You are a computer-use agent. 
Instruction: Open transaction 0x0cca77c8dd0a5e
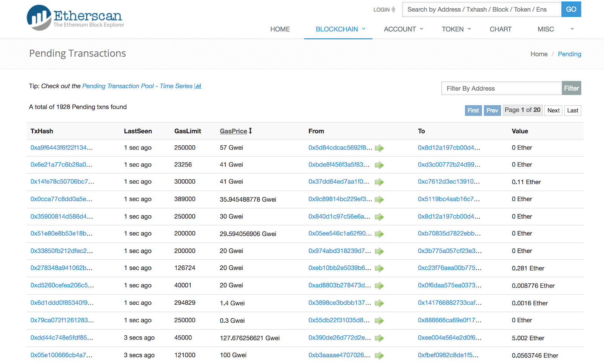(61, 199)
